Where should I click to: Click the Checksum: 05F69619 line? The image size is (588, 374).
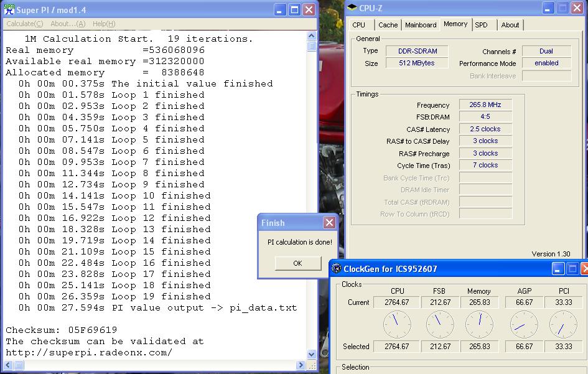pos(62,330)
